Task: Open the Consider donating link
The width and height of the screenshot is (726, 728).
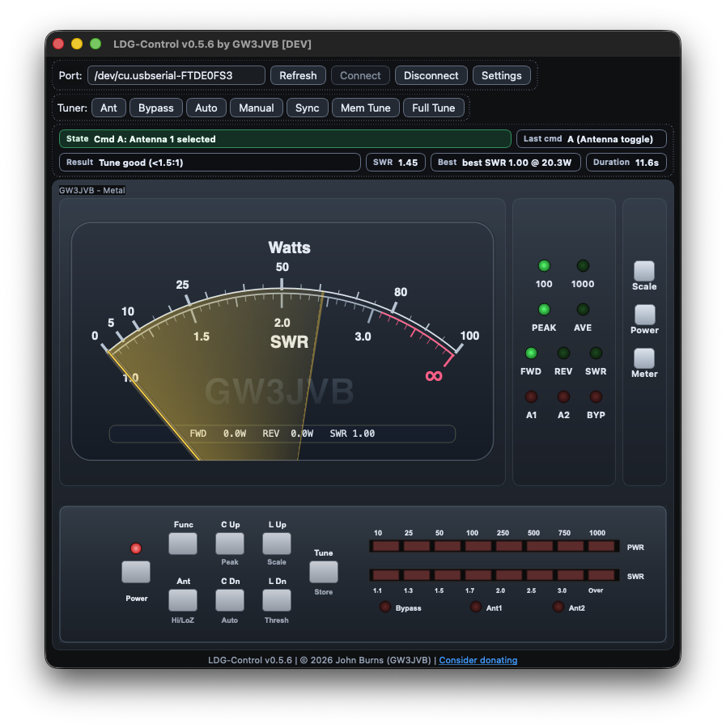Action: [x=478, y=660]
